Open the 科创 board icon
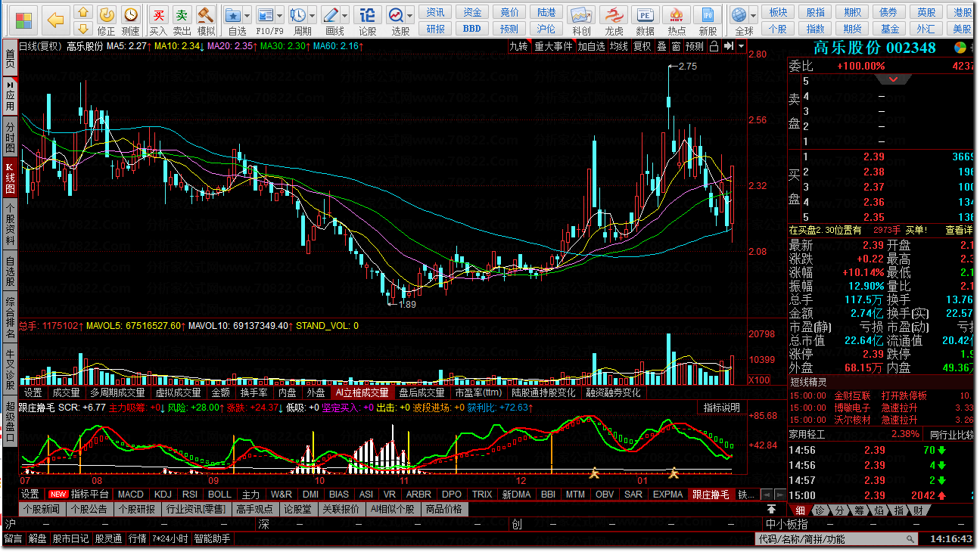Screen dimensions: 980x552 581,15
